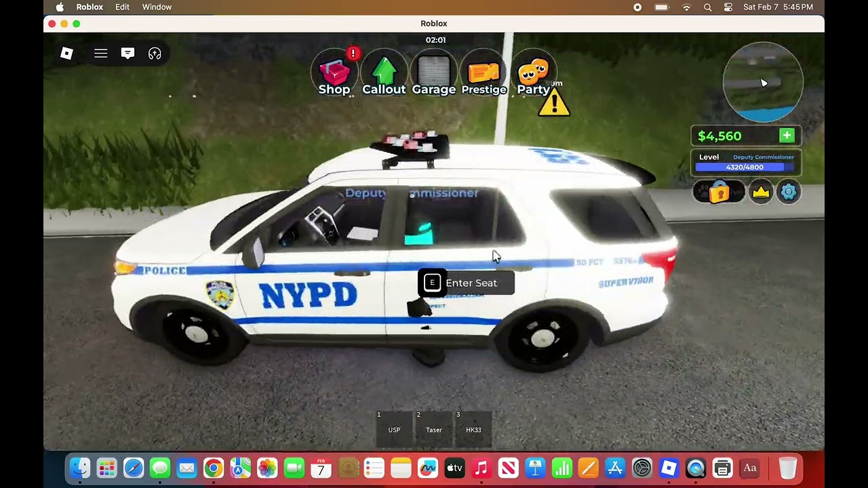Viewport: 868px width, 488px height.
Task: Open Numbers from the Dock
Action: [x=562, y=468]
